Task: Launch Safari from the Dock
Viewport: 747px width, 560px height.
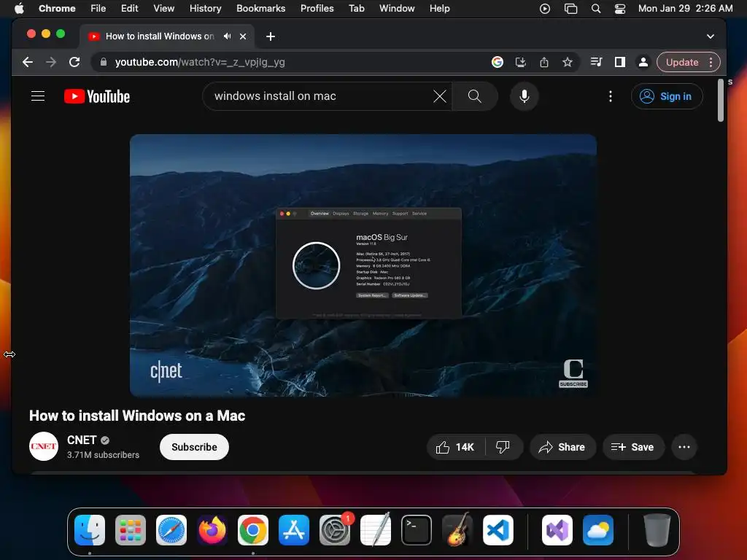Action: (171, 530)
